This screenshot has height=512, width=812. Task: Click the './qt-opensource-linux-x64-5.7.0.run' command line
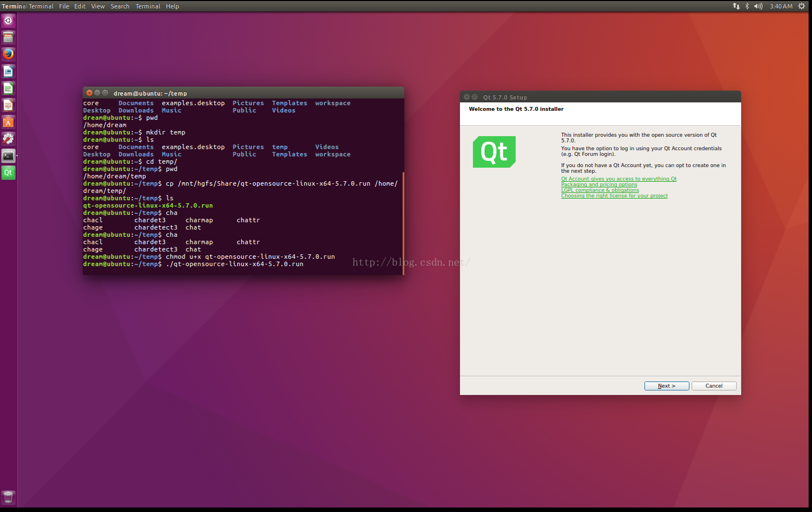coord(193,264)
